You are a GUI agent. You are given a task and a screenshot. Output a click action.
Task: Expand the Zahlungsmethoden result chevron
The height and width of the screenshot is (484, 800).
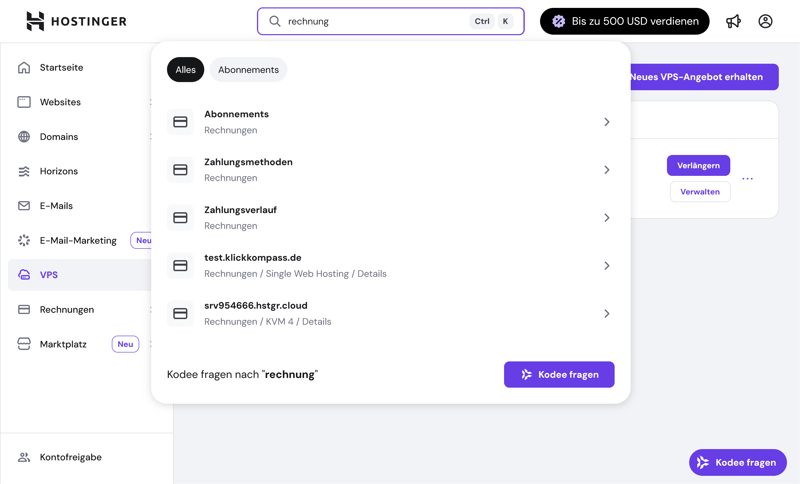point(607,170)
